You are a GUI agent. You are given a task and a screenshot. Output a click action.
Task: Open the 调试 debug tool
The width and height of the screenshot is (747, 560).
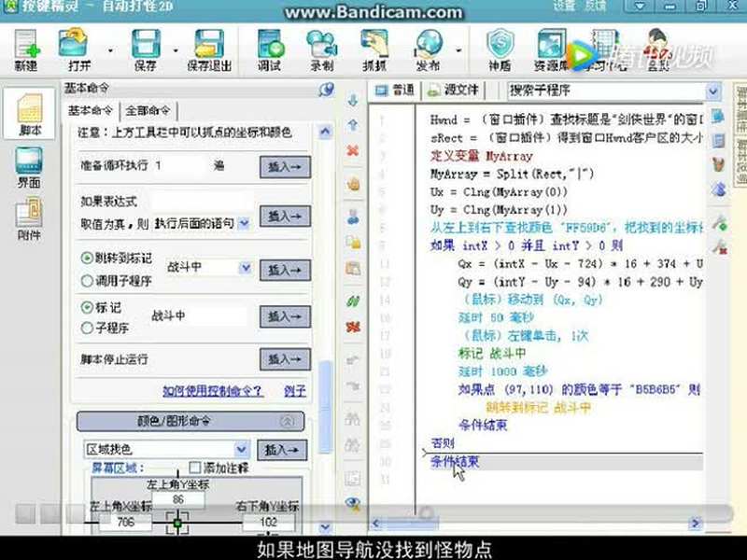click(270, 47)
